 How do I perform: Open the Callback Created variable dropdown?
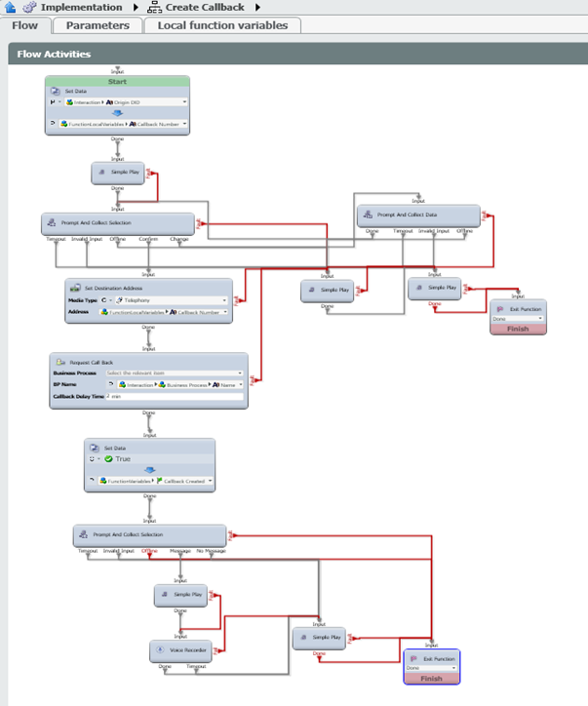pyautogui.click(x=210, y=481)
